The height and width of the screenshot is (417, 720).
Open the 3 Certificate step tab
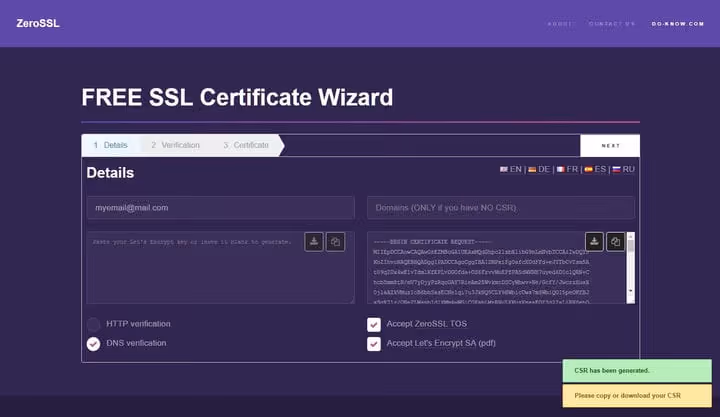(246, 145)
